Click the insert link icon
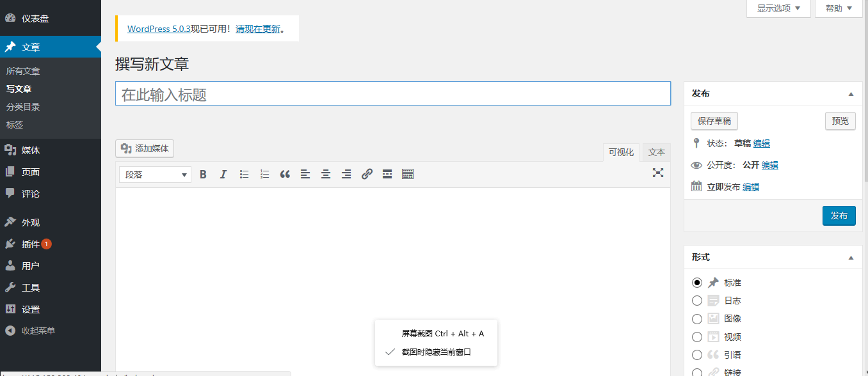This screenshot has height=376, width=868. tap(367, 174)
